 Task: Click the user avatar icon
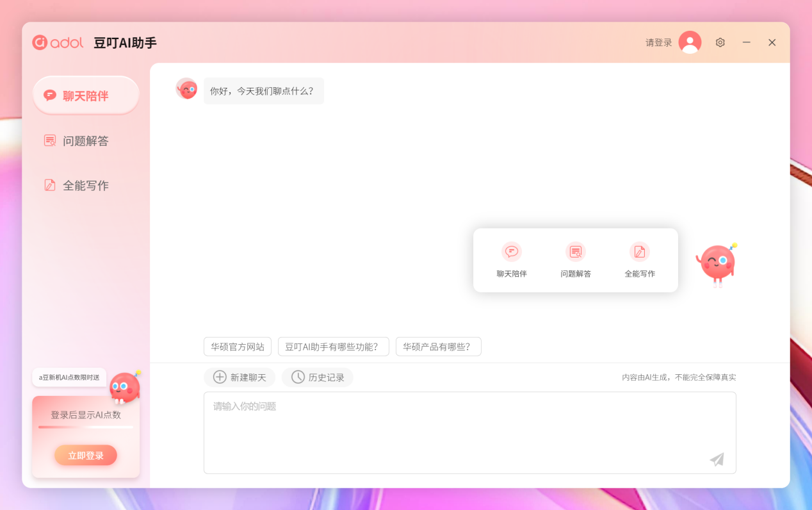point(690,42)
